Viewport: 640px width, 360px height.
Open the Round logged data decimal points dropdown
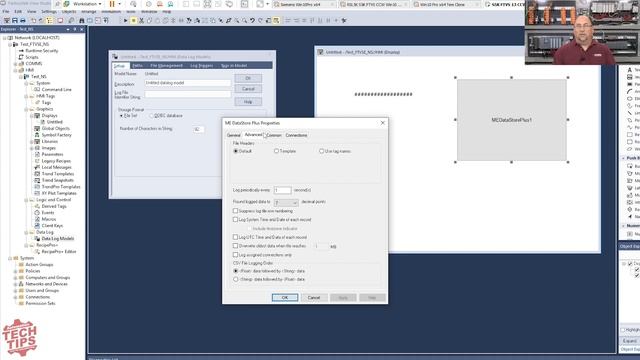[286, 202]
